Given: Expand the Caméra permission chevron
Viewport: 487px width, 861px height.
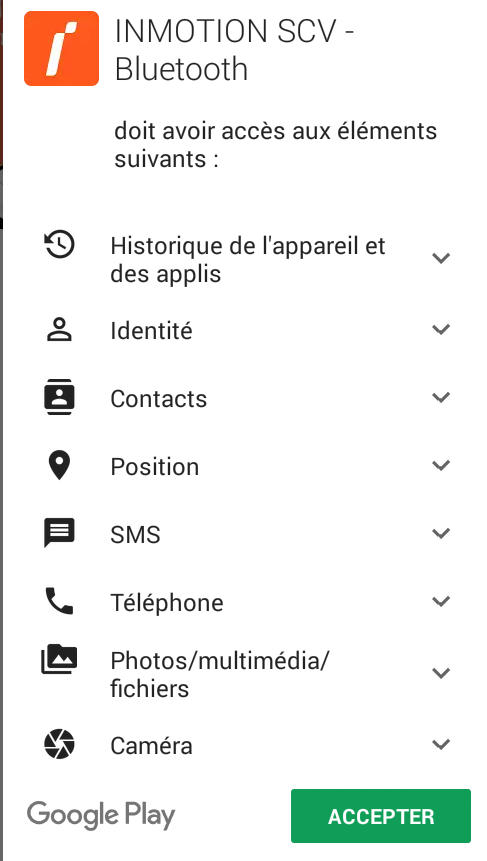Looking at the screenshot, I should pos(441,745).
